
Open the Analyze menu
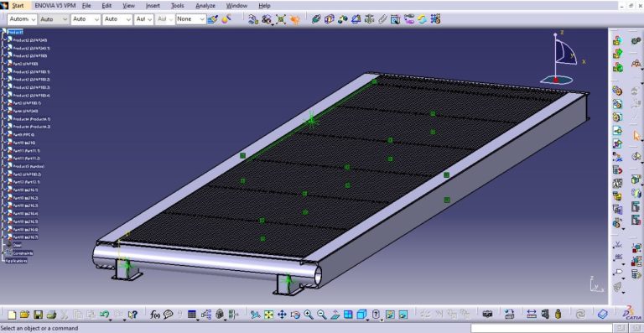point(205,6)
